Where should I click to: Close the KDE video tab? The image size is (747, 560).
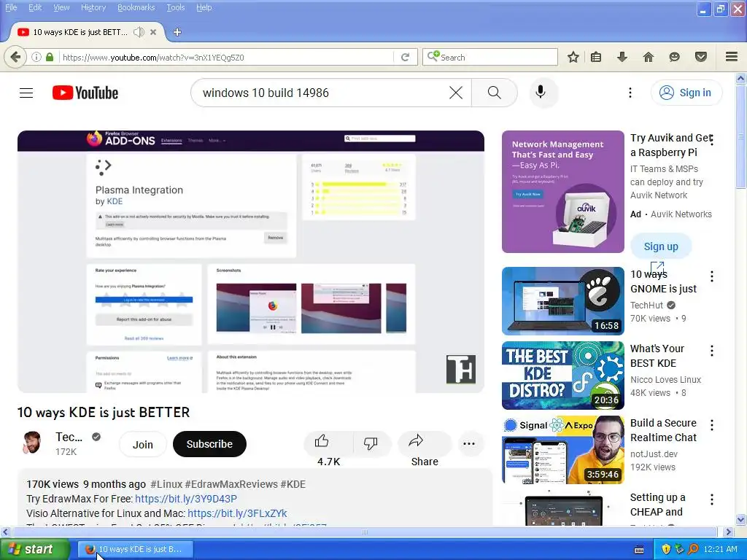[x=153, y=32]
